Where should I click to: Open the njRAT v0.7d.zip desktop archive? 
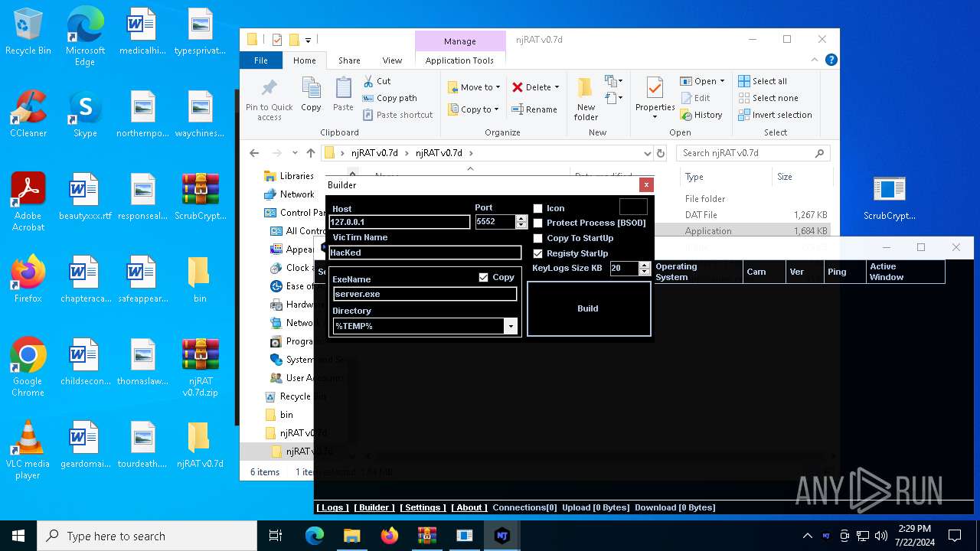tap(201, 368)
